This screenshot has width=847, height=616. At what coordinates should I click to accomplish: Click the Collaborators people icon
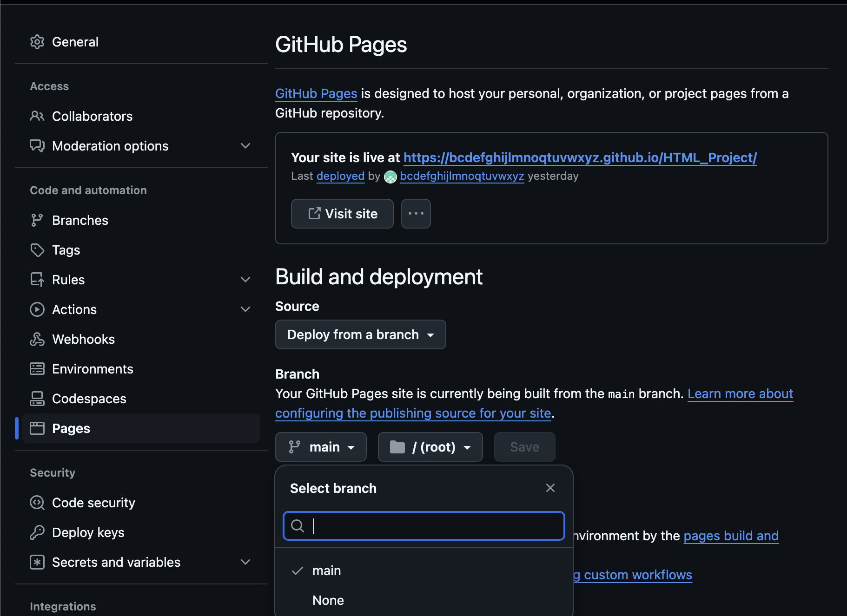click(37, 116)
